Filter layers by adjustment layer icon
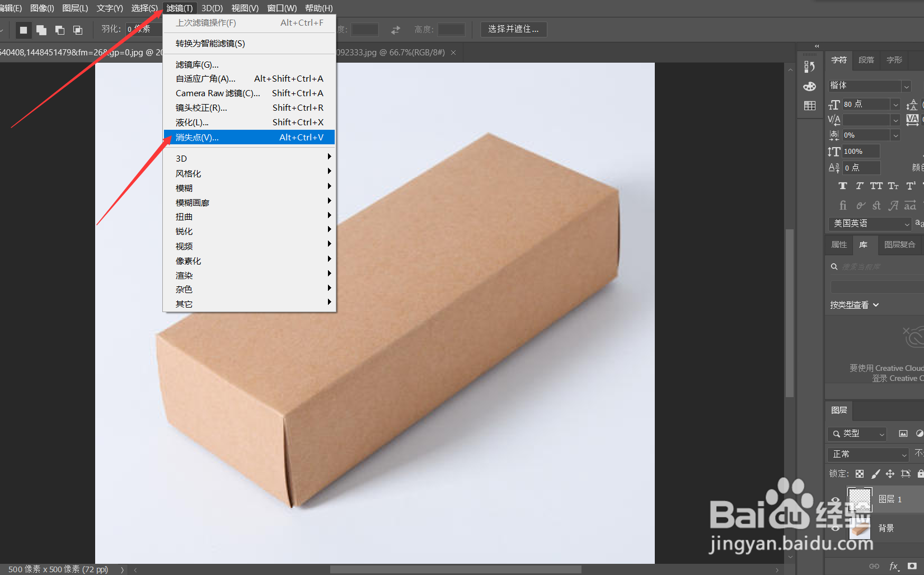 click(x=920, y=433)
